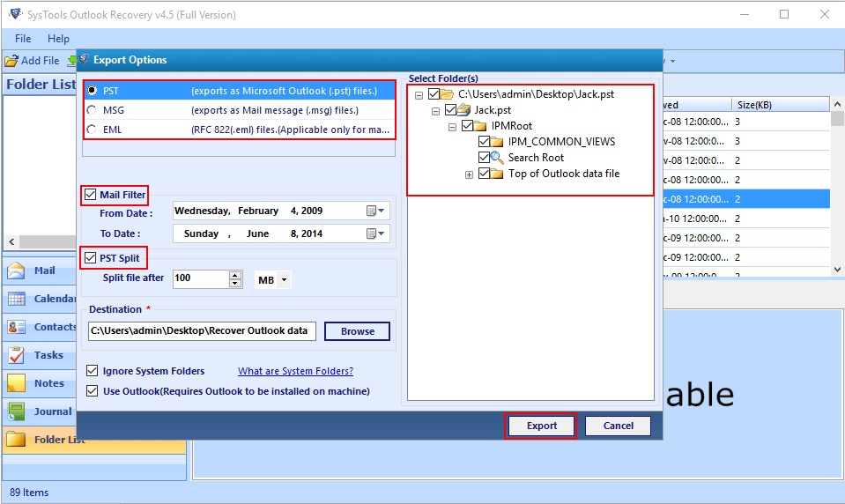Open the From Date calendar dropdown
The height and width of the screenshot is (504, 845).
click(x=376, y=211)
